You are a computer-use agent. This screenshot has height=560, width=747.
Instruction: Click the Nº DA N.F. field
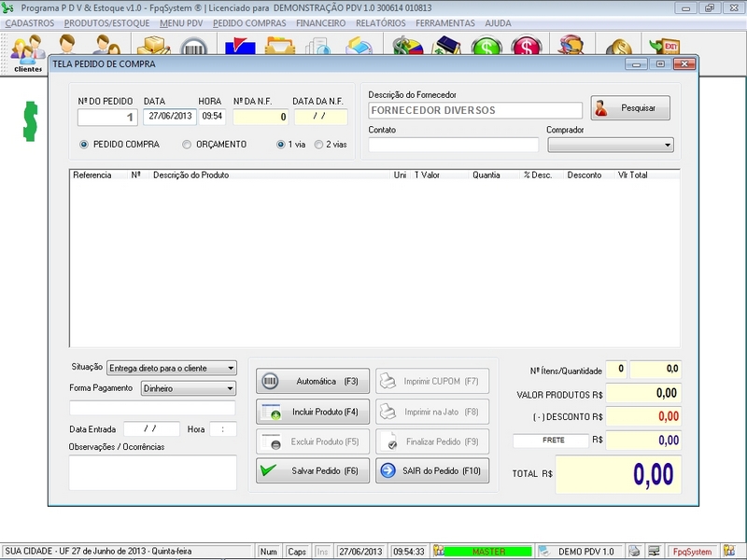click(261, 117)
